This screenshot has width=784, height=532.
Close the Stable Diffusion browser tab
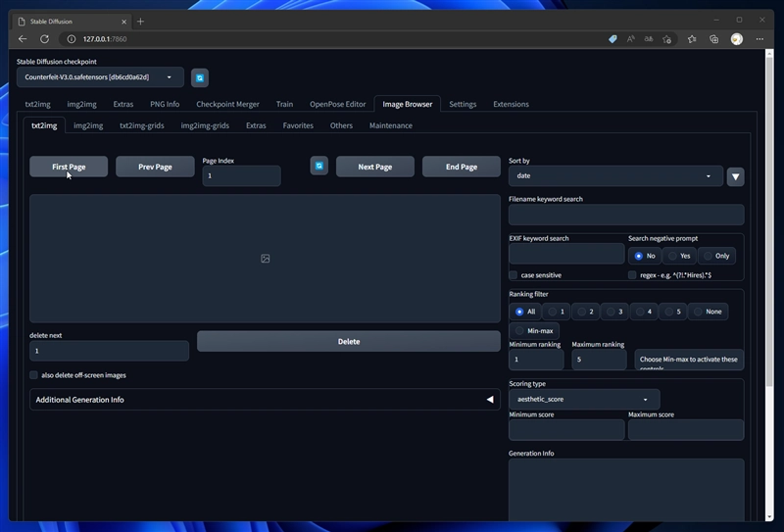point(124,22)
